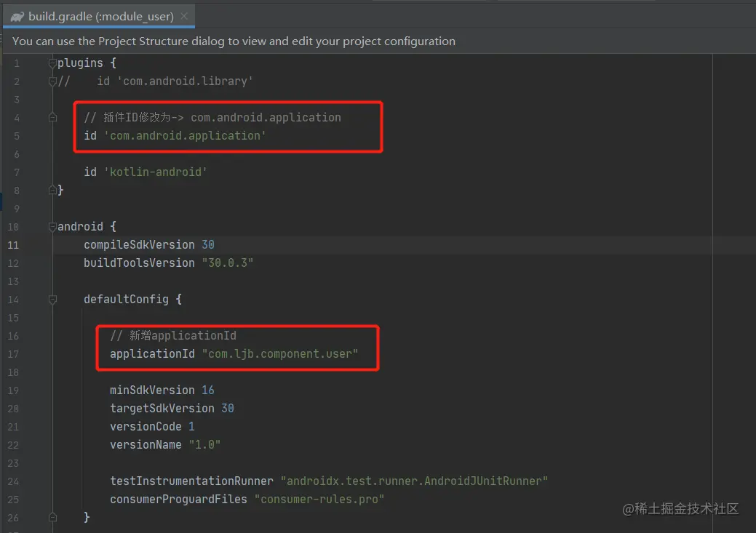Click line number 1 in gutter
This screenshot has height=533, width=756.
17,63
